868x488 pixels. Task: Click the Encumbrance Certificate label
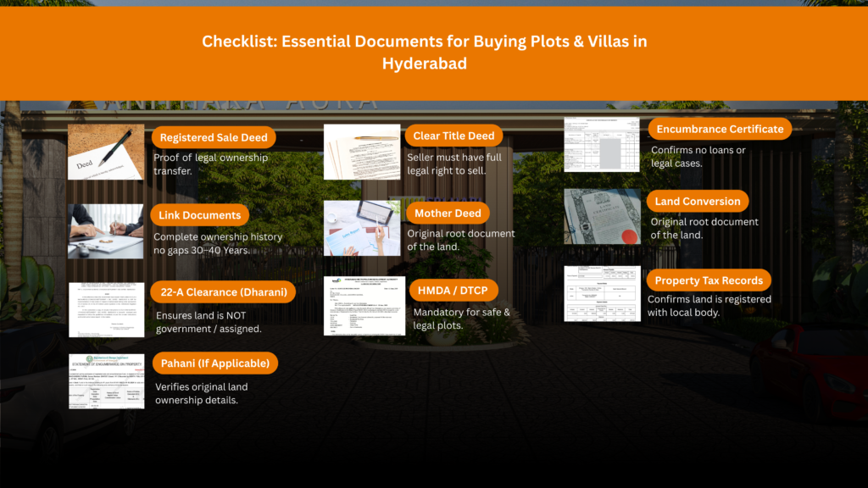[720, 129]
